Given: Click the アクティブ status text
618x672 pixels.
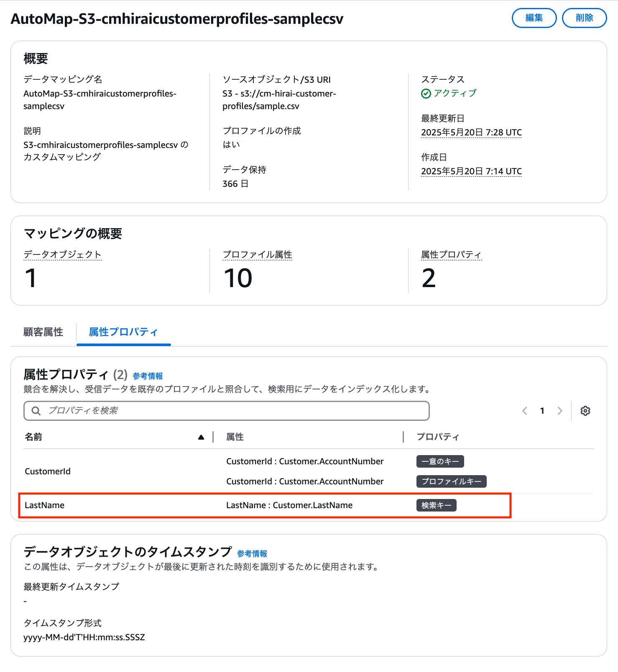Looking at the screenshot, I should tap(455, 93).
